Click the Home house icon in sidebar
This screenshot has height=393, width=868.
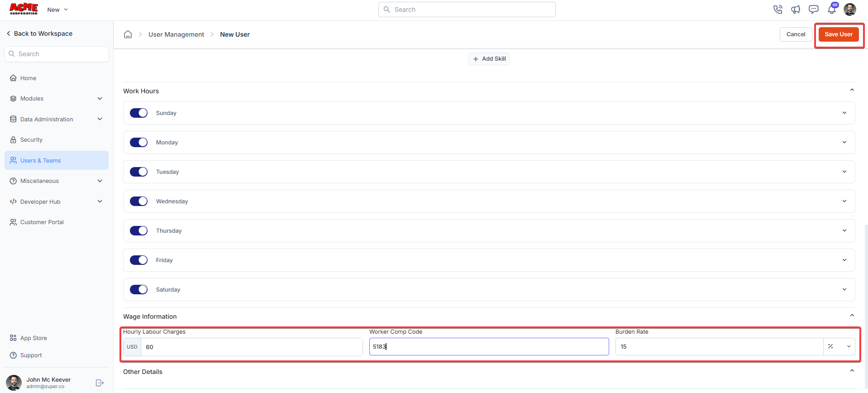[x=13, y=78]
